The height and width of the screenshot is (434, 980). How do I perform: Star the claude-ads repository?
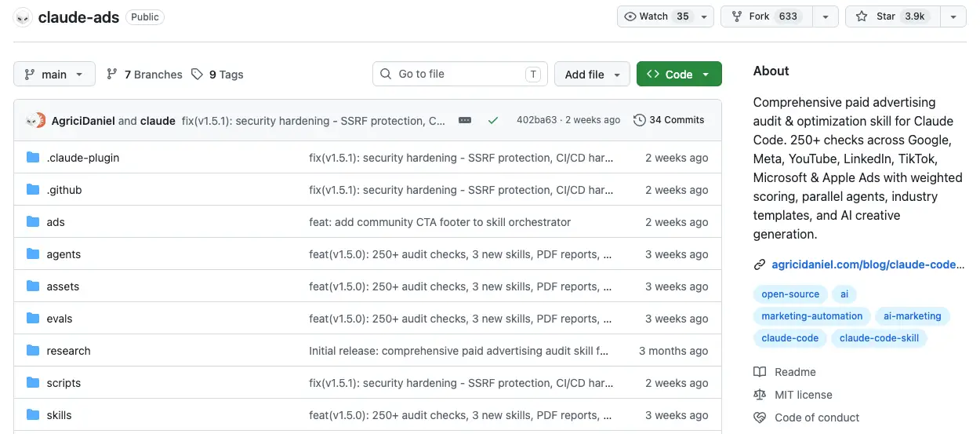pyautogui.click(x=893, y=16)
